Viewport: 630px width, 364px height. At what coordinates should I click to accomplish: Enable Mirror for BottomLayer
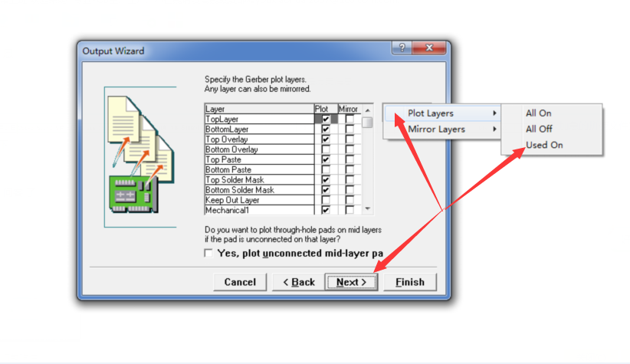[x=349, y=130]
